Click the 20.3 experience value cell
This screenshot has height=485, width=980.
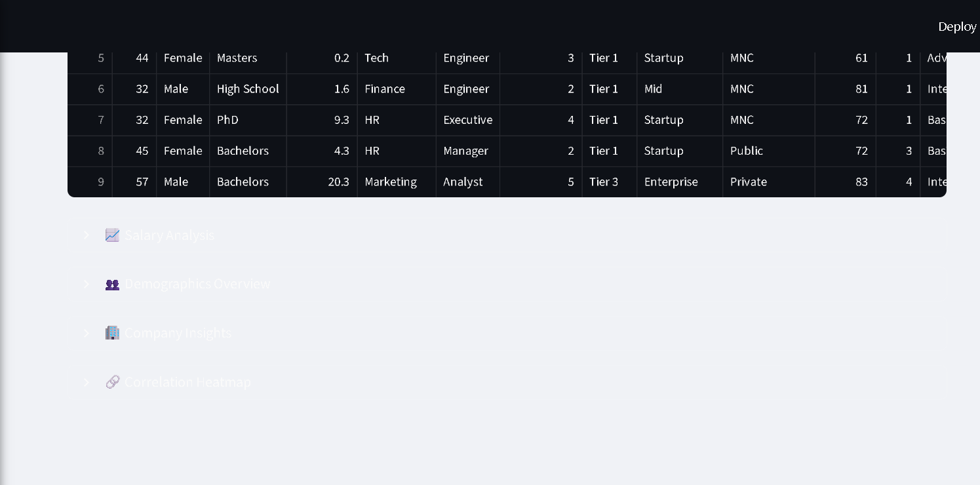338,182
